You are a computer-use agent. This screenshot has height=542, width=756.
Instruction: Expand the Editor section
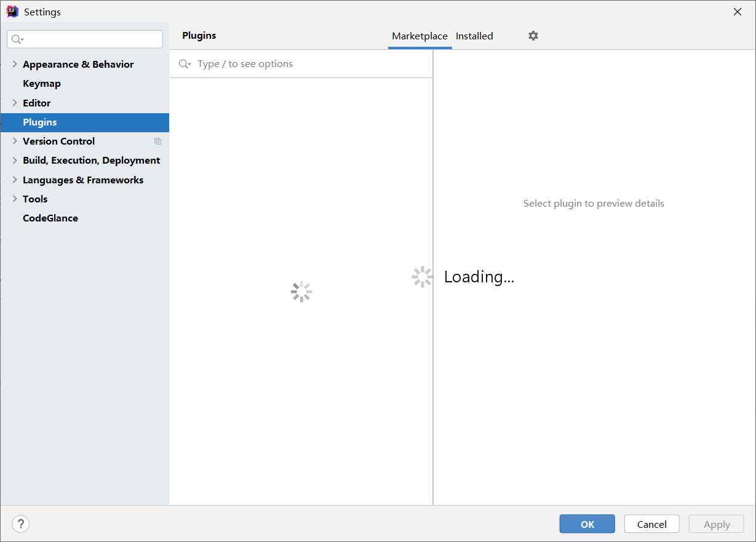[x=15, y=103]
